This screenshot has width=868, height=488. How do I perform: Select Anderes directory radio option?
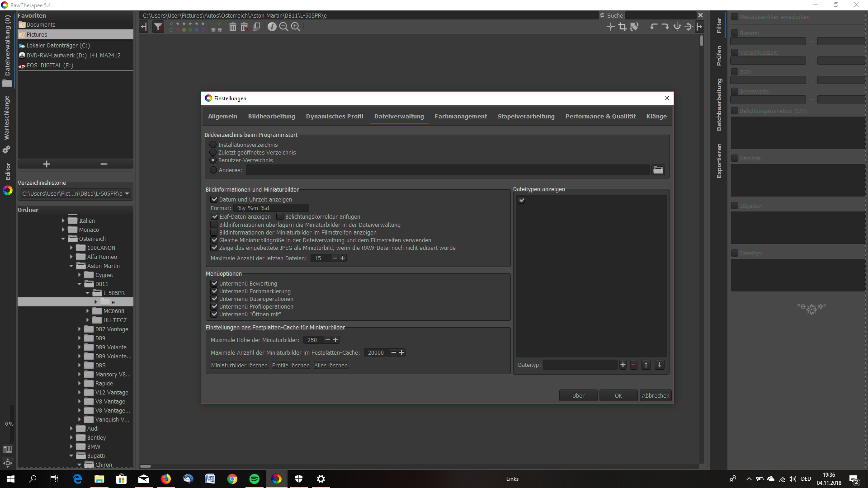[x=213, y=170]
